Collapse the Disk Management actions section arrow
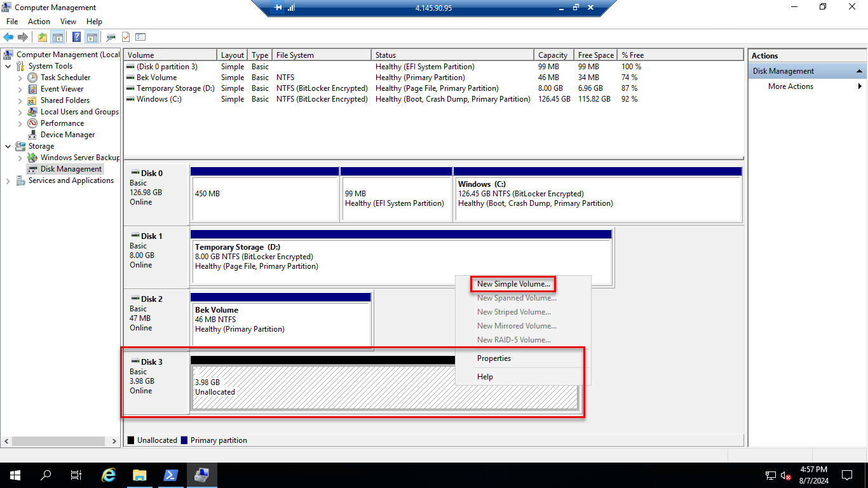Screen dimensions: 868x488 click(860, 71)
